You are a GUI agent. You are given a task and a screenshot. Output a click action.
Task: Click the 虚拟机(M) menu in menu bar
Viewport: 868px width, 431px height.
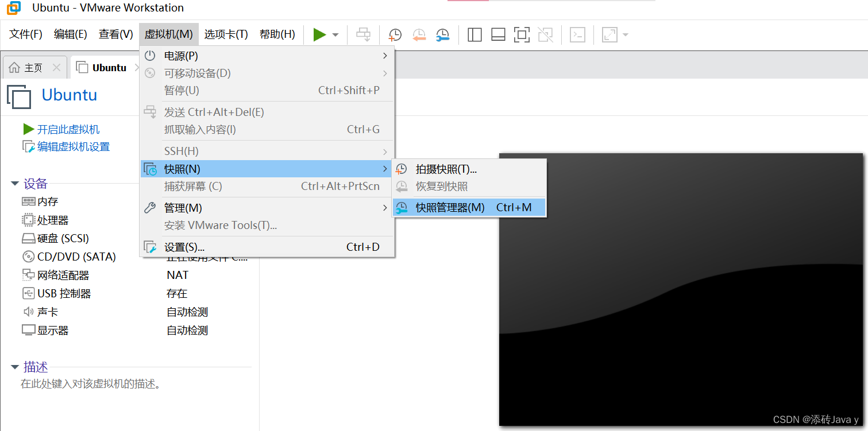click(x=168, y=34)
